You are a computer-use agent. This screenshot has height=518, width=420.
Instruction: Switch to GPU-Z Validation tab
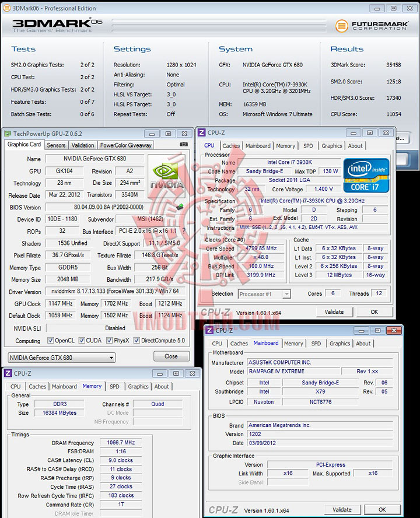point(83,145)
